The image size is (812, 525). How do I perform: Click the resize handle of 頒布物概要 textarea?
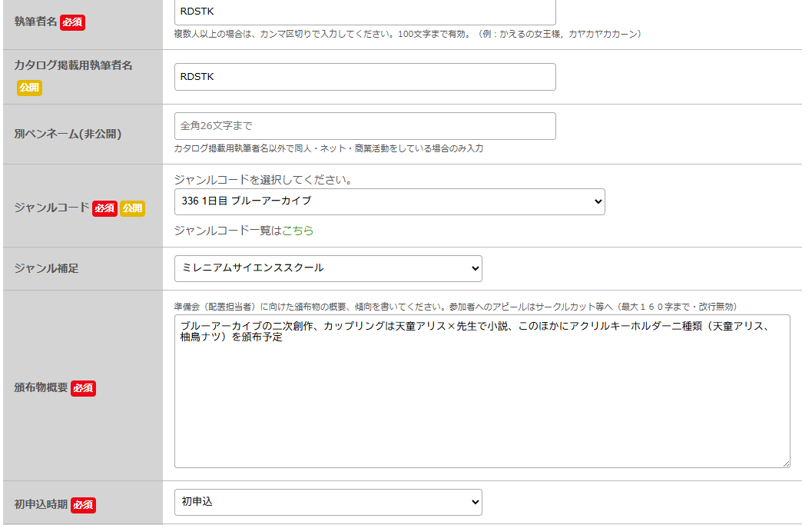click(786, 464)
